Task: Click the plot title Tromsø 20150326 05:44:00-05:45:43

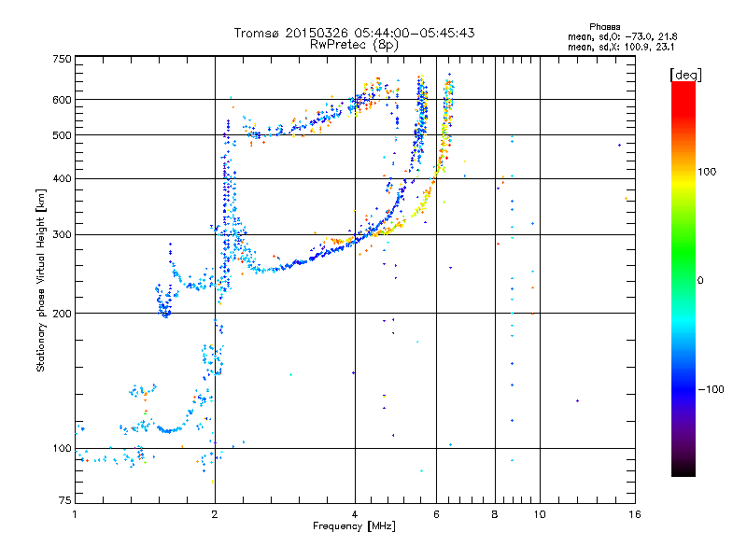Action: 354,33
